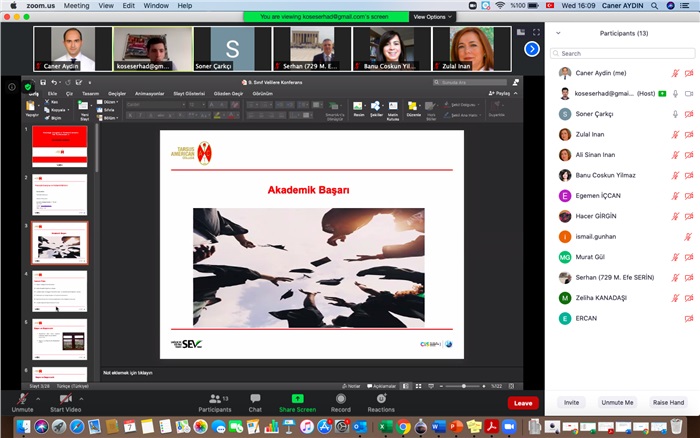700x438 pixels.
Task: Click the Invite button
Action: [571, 402]
